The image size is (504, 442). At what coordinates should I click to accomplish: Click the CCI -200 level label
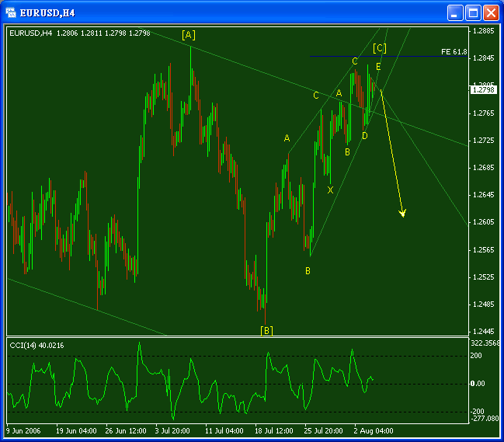478,411
